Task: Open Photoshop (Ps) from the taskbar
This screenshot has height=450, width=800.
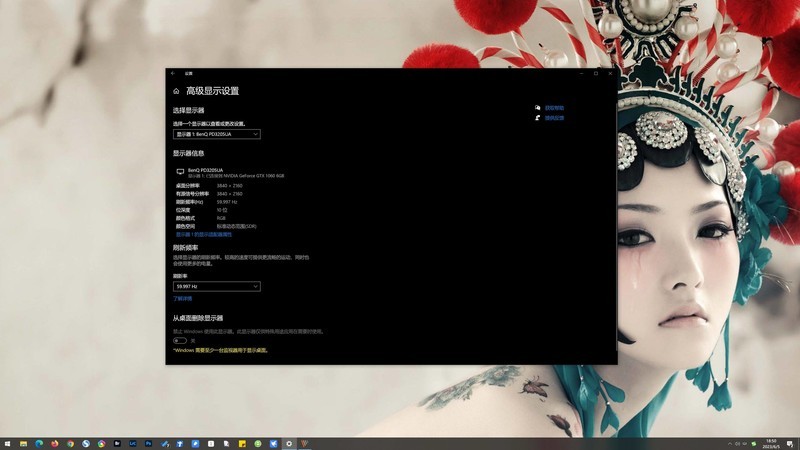Action: coord(148,443)
